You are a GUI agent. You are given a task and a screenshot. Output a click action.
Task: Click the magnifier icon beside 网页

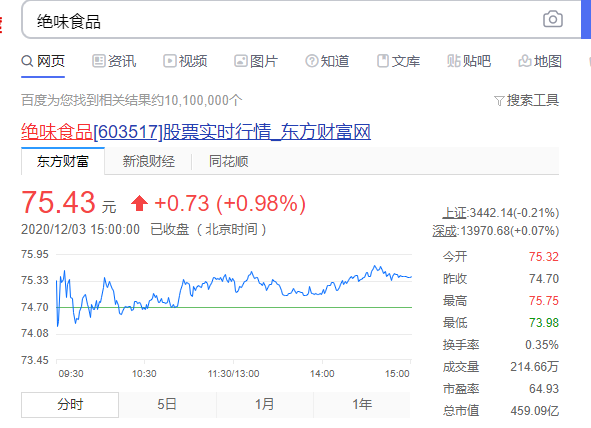[27, 61]
